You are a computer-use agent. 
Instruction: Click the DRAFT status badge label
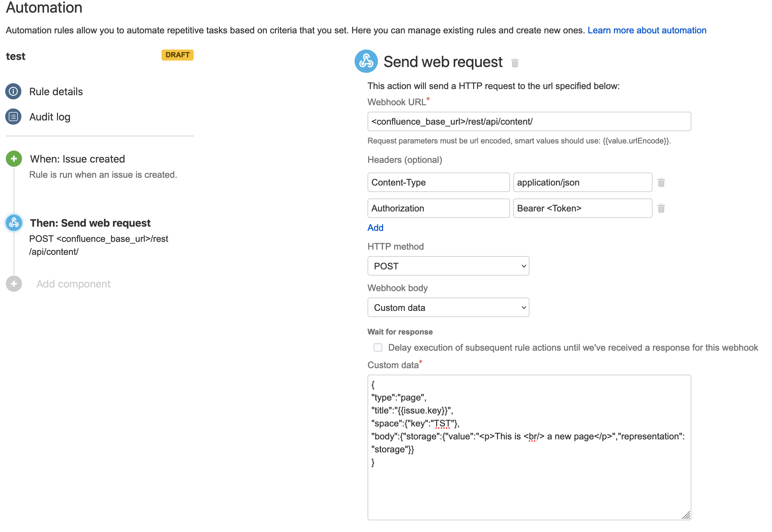coord(176,55)
